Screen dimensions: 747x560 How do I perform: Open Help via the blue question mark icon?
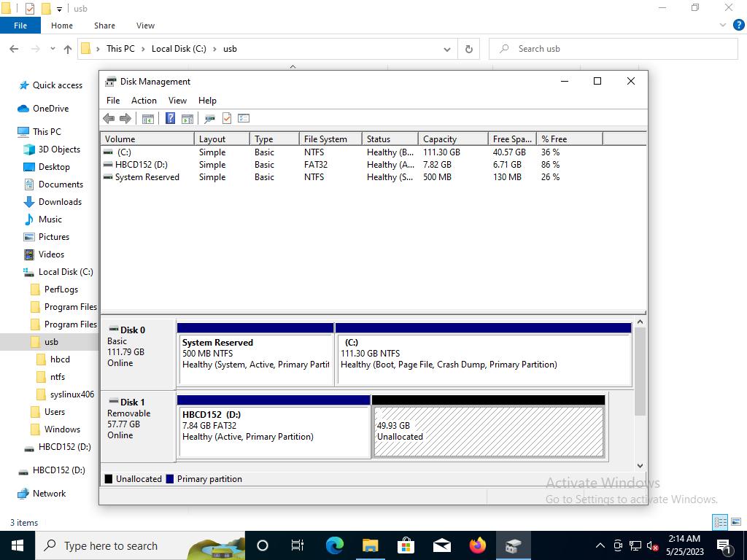tap(170, 118)
